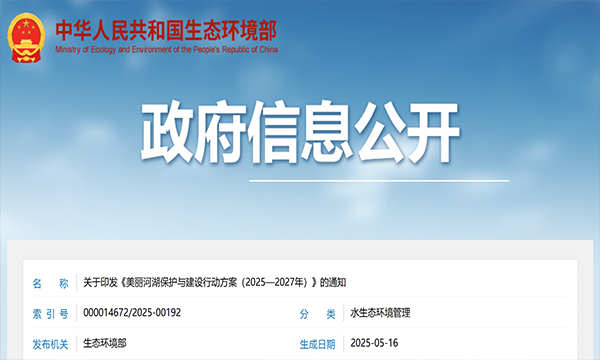
Task: Click the 生成日期 label
Action: 317,344
